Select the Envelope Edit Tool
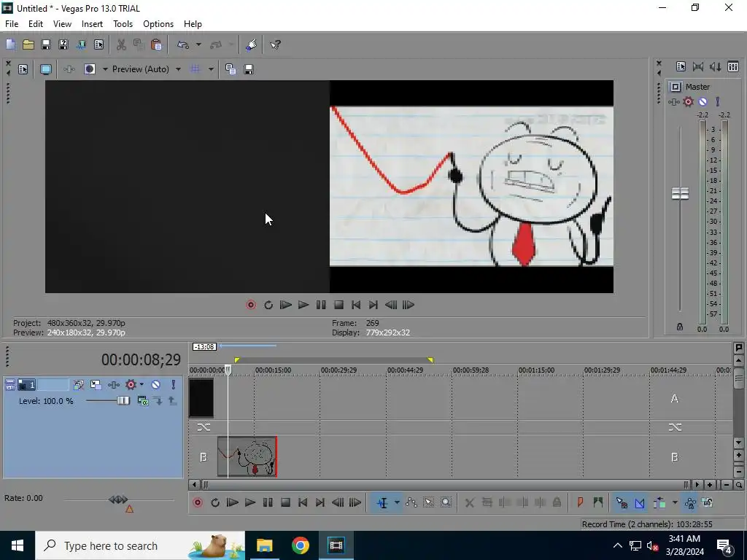 pos(411,503)
